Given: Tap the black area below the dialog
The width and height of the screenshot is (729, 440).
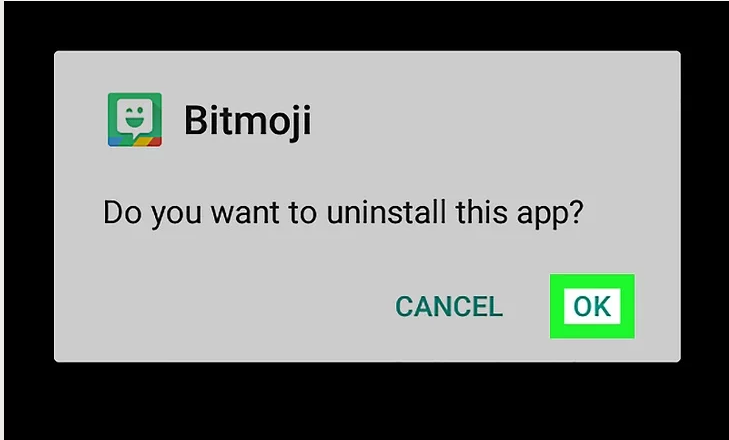Looking at the screenshot, I should pyautogui.click(x=364, y=400).
